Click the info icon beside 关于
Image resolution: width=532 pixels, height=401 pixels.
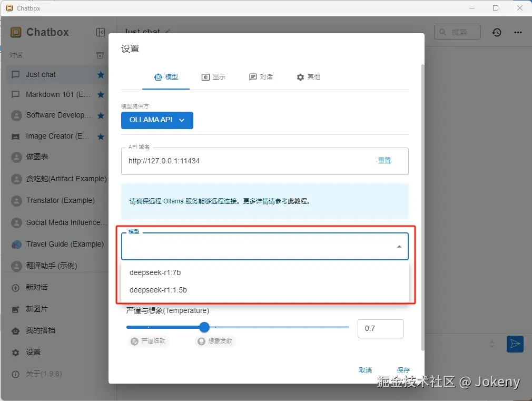pyautogui.click(x=16, y=374)
